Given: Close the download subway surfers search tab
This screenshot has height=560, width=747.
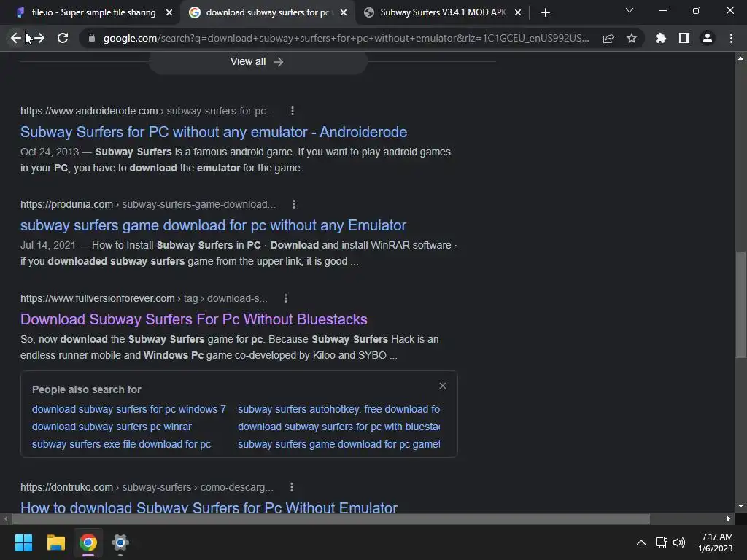Looking at the screenshot, I should pyautogui.click(x=344, y=12).
